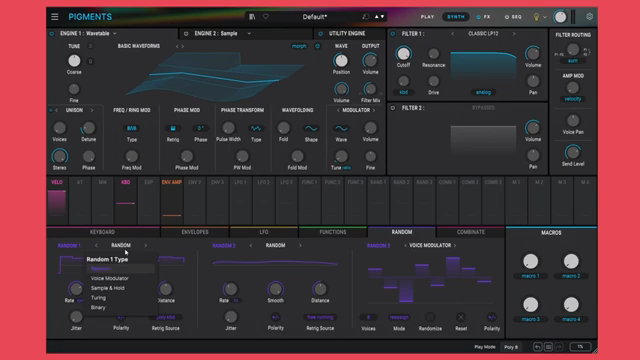This screenshot has width=640, height=360.
Task: Toggle Engine 1 power button
Action: 52,33
